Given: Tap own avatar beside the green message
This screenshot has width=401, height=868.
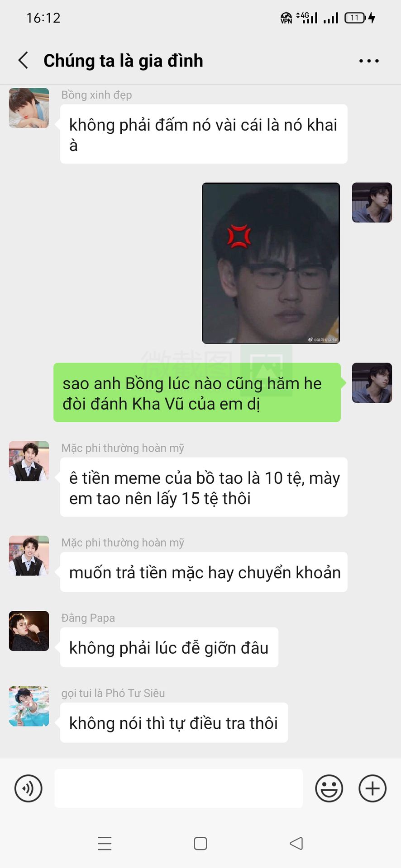Looking at the screenshot, I should 372,382.
